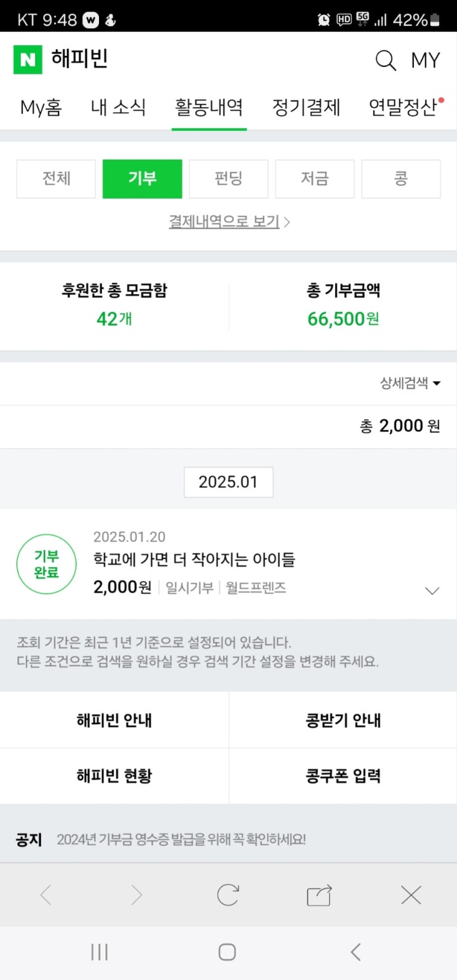457x980 pixels.
Task: Select the 저금 filter
Action: pos(314,179)
